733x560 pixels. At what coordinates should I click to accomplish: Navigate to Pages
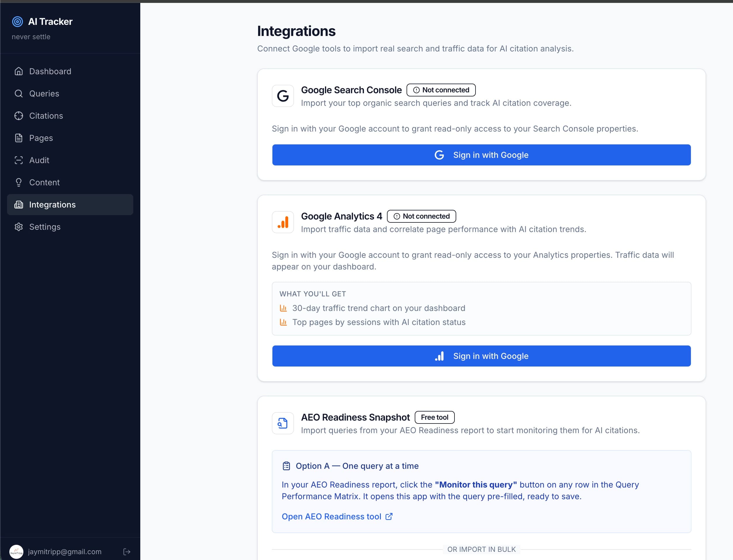pyautogui.click(x=70, y=138)
